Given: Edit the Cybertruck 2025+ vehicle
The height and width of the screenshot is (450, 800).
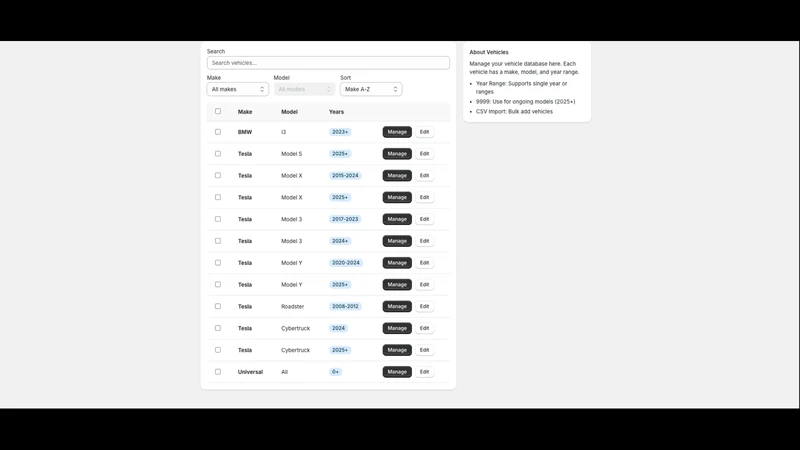Looking at the screenshot, I should click(424, 350).
